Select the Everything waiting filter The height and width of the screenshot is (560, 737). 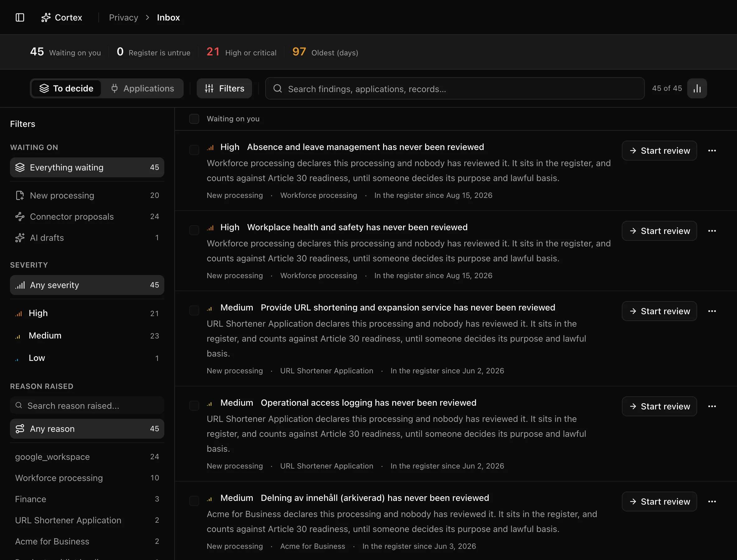[x=87, y=167]
